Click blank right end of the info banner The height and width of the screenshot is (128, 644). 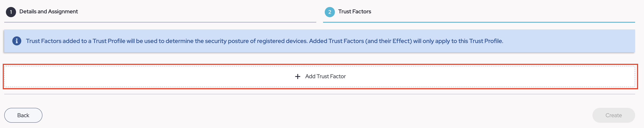[575, 41]
